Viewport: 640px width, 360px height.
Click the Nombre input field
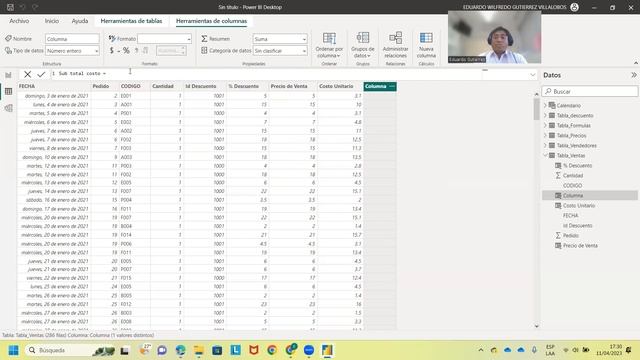pos(72,39)
